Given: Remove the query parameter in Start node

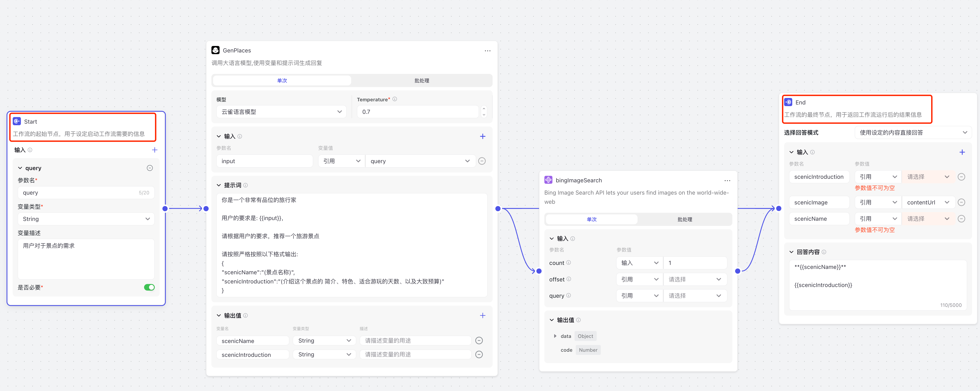Looking at the screenshot, I should [x=150, y=168].
